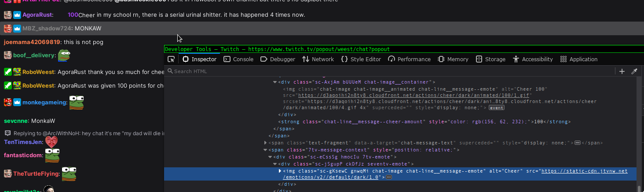This screenshot has height=192, width=644.
Task: Open the Accessibility tab
Action: click(x=532, y=59)
